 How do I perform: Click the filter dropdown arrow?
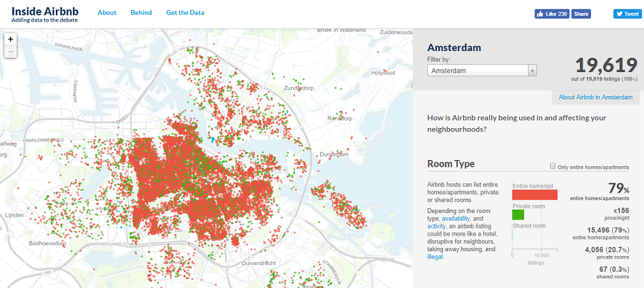(532, 70)
